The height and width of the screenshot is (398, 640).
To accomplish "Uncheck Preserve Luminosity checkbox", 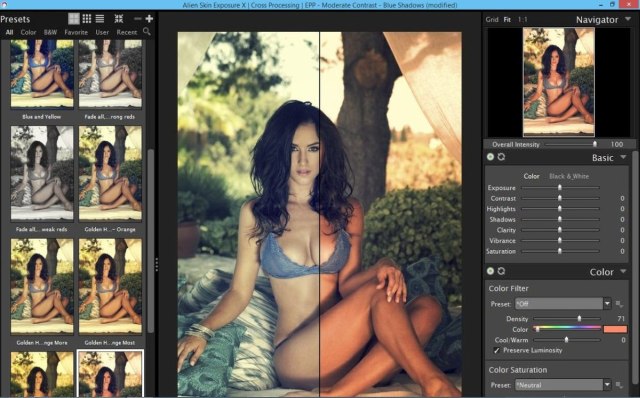I will (x=496, y=350).
